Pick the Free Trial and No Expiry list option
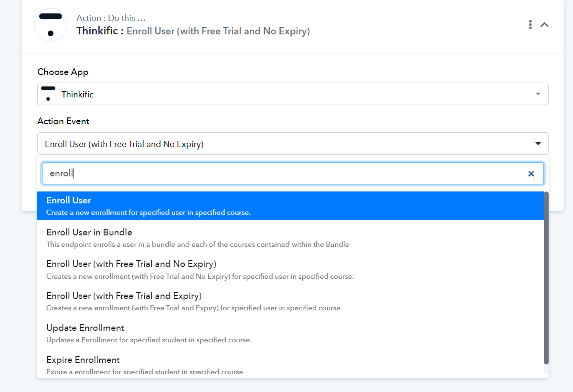Image resolution: width=573 pixels, height=392 pixels. coord(291,270)
